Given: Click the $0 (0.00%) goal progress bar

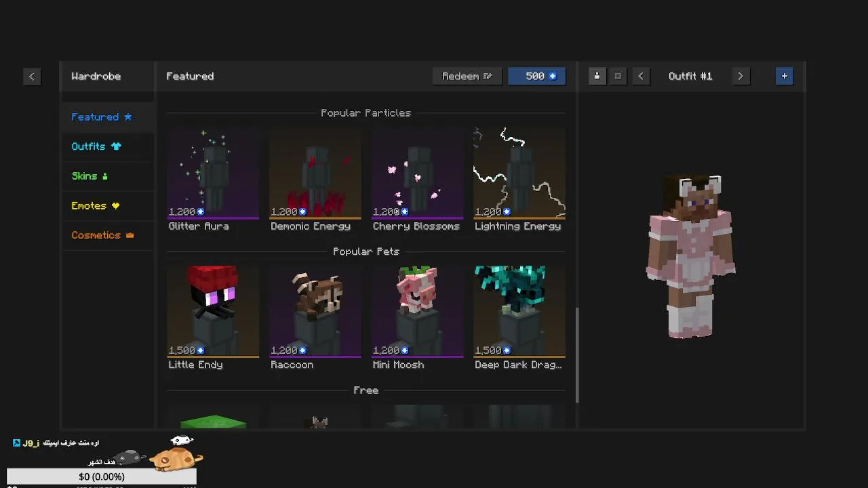Looking at the screenshot, I should coord(102,476).
